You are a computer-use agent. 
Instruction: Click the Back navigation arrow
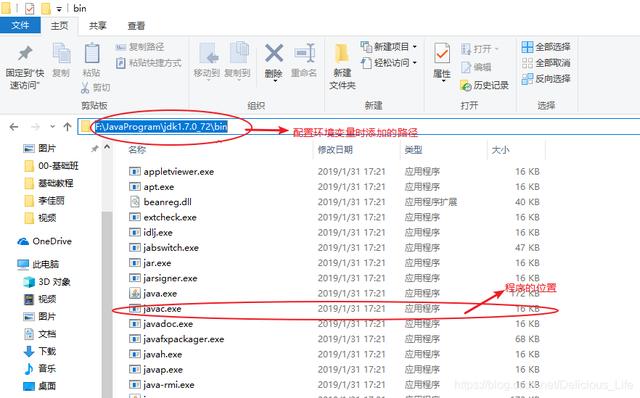14,127
